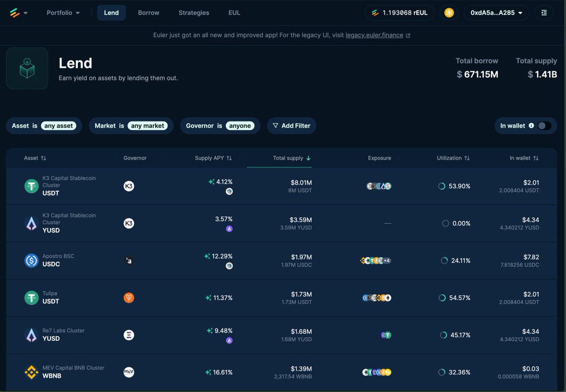Click the In wallet info icon
The image size is (566, 392).
(x=531, y=126)
